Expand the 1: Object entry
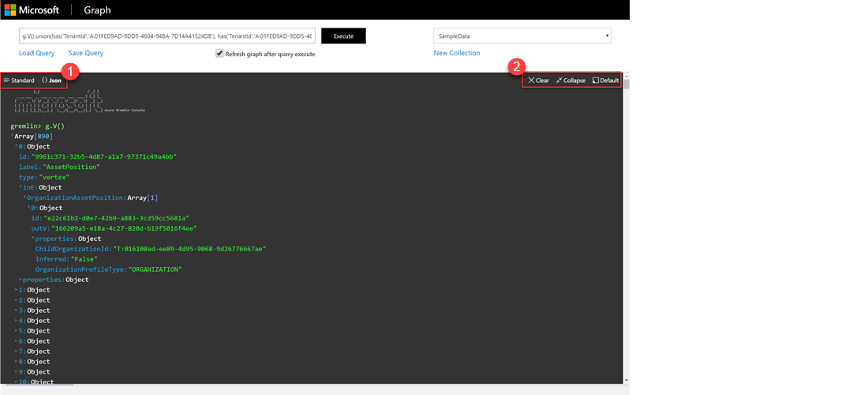Viewport: 868px width, 395px height. point(16,290)
